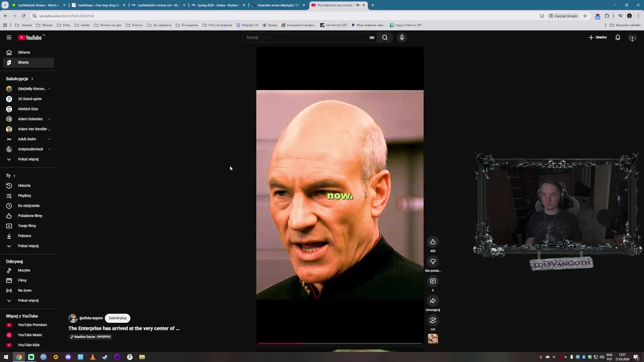
Task: Share this Short via the arrow icon
Action: (433, 301)
